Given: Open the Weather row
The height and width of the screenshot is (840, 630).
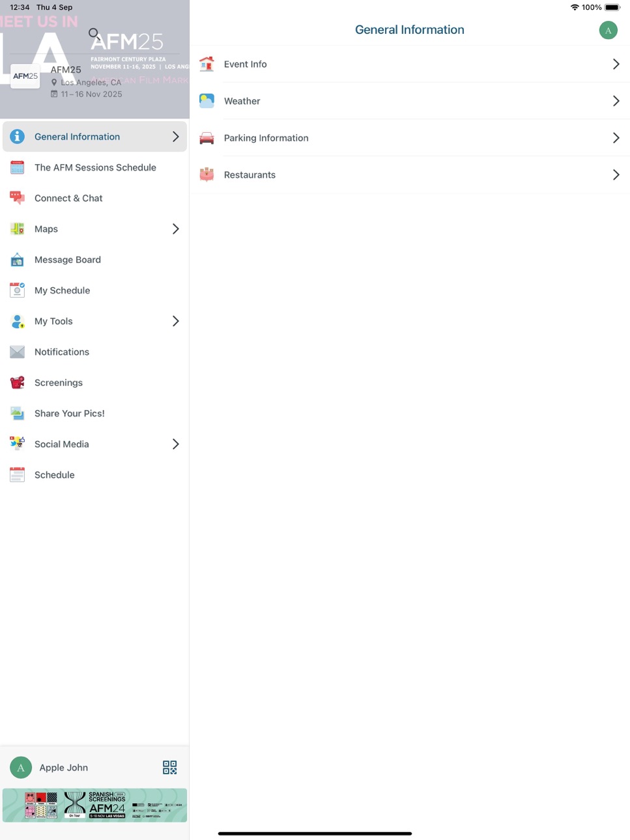Looking at the screenshot, I should pos(410,101).
